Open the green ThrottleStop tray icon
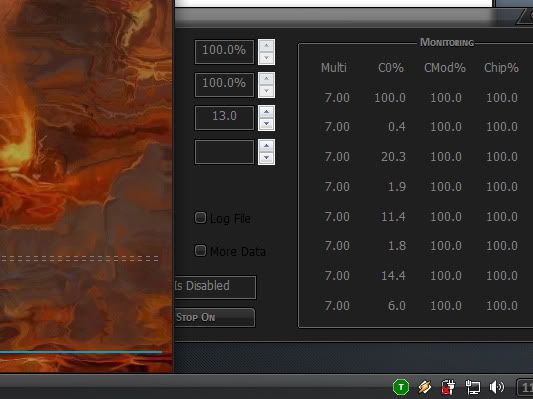The image size is (533, 399). (x=401, y=387)
